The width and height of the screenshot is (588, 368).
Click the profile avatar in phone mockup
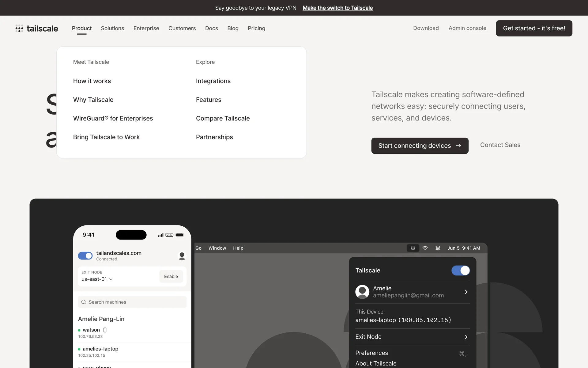point(182,256)
